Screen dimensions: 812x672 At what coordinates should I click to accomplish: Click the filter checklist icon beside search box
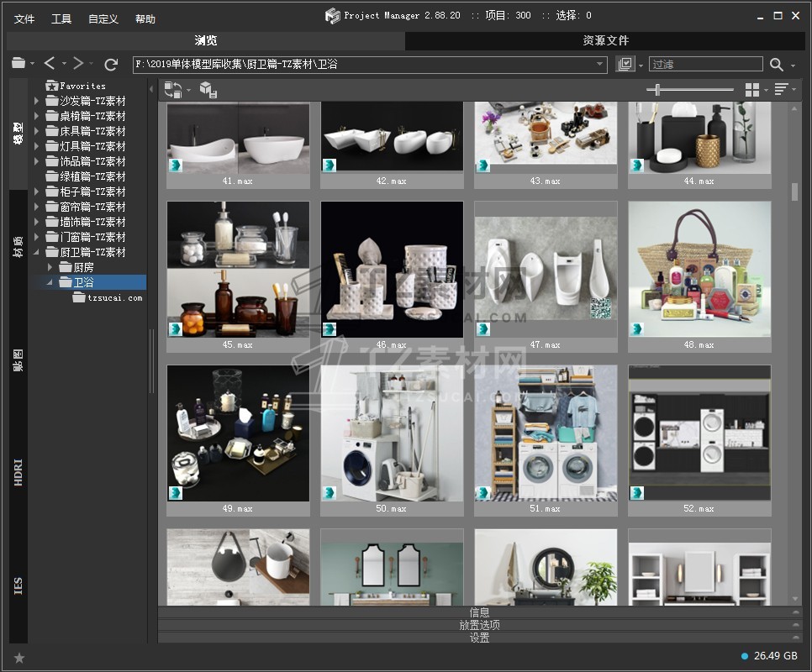625,65
